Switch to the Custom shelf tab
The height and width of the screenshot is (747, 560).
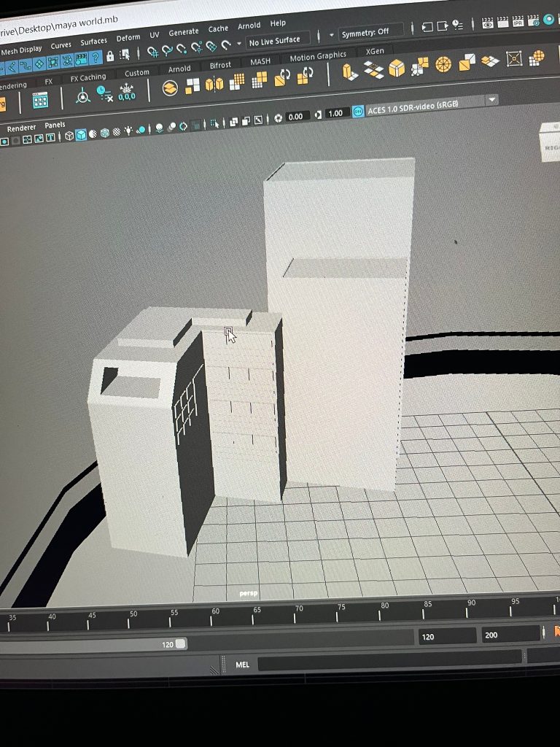tap(136, 73)
